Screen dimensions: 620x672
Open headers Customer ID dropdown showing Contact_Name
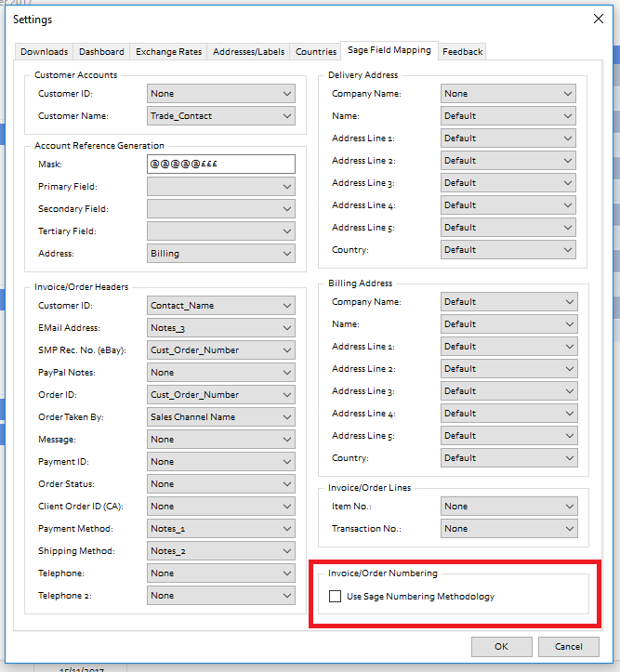(221, 305)
